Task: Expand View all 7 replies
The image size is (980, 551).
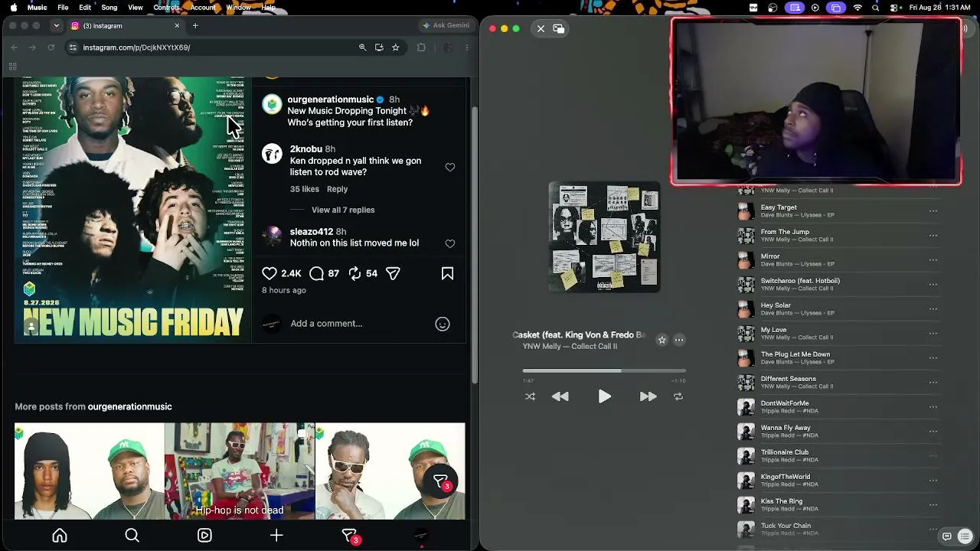Action: (x=343, y=210)
